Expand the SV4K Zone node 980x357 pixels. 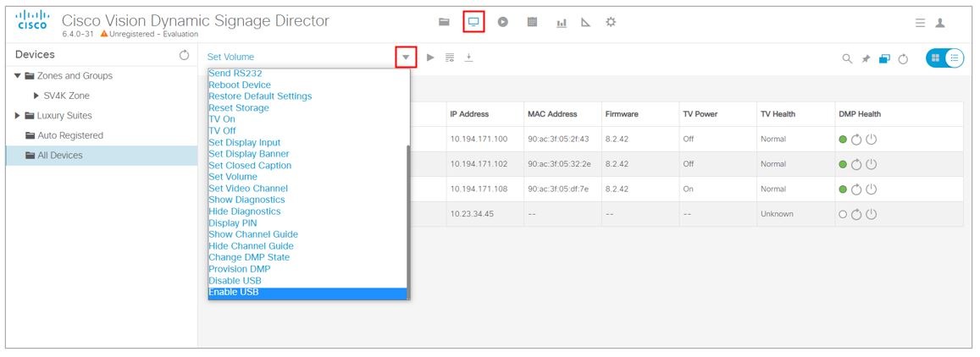(x=37, y=96)
